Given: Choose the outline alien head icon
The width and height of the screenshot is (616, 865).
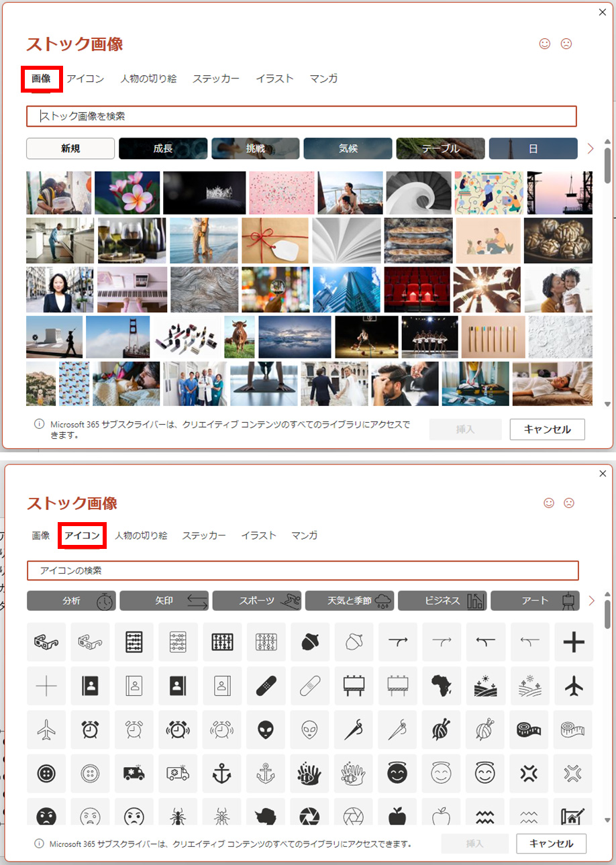Looking at the screenshot, I should (x=310, y=729).
